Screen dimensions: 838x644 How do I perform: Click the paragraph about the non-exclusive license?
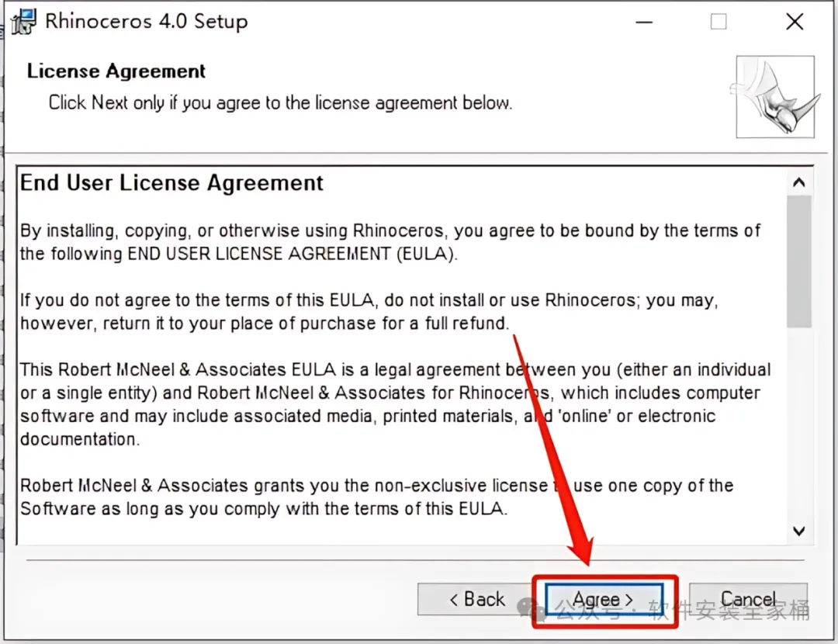point(376,497)
